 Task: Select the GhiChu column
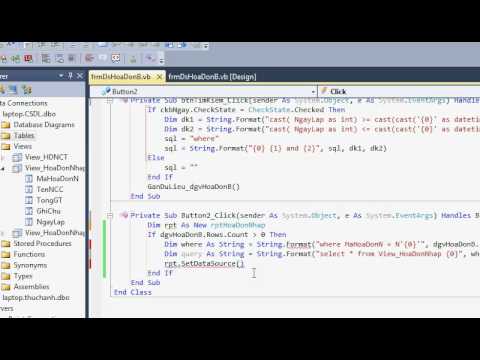tap(49, 211)
